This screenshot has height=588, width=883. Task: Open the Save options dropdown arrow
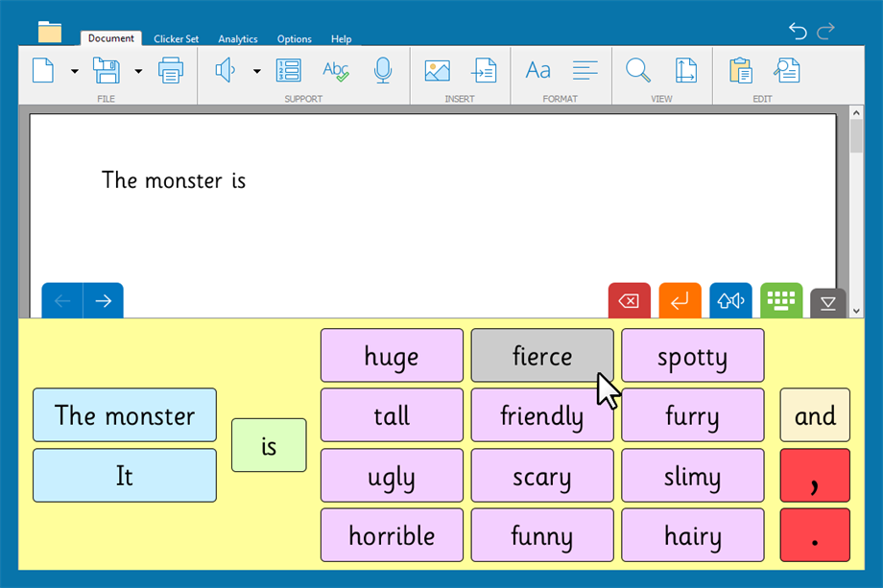[137, 71]
